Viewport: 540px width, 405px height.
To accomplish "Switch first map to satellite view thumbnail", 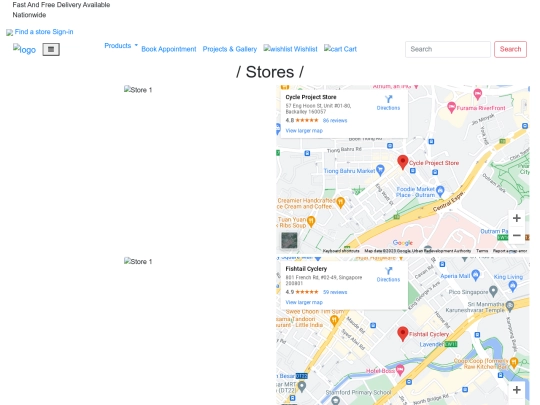I will tap(289, 240).
